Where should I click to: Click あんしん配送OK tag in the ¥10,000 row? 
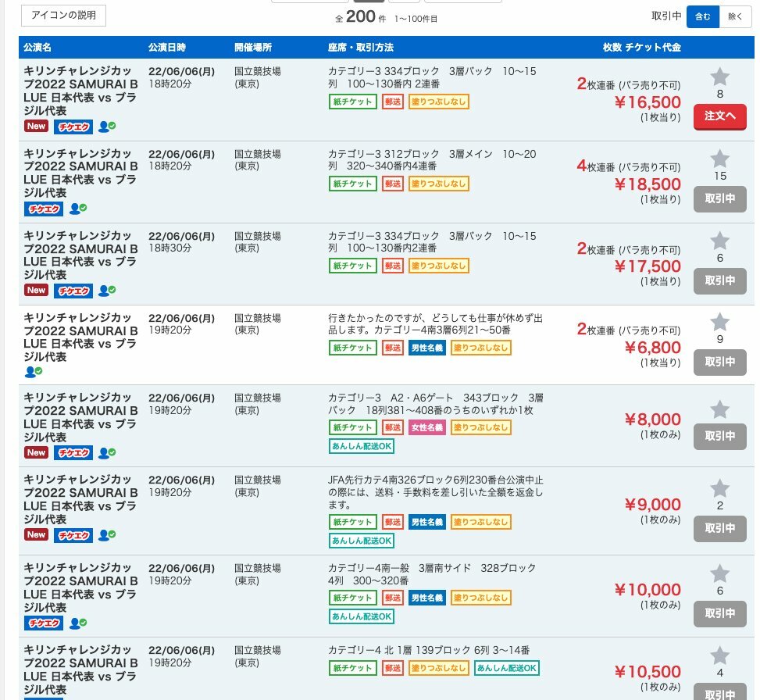pos(362,616)
